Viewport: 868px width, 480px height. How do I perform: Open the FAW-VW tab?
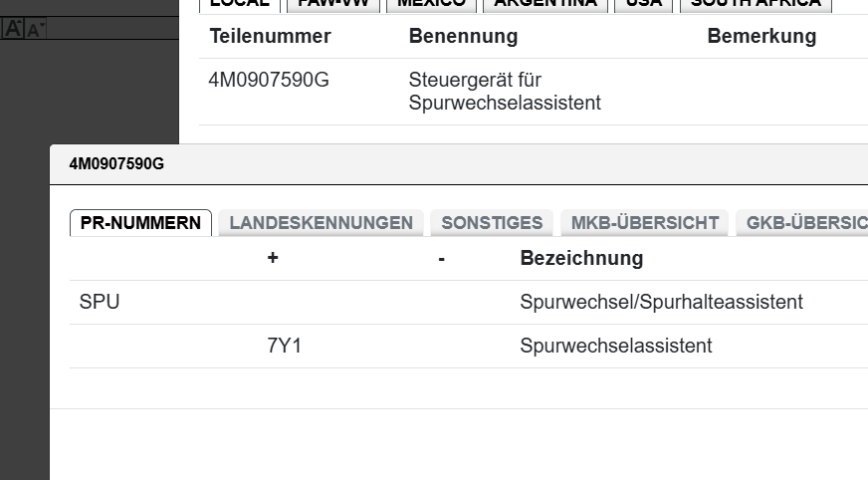coord(333,3)
